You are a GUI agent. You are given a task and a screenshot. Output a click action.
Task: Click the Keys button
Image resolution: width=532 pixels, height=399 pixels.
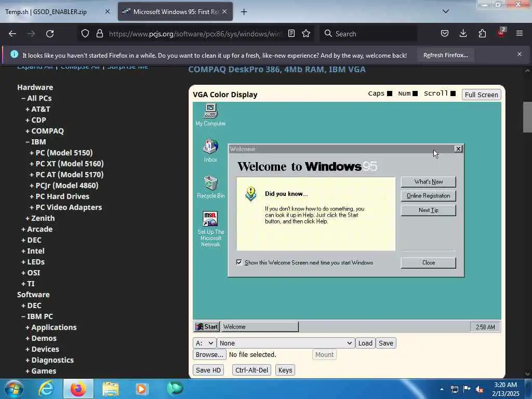coord(285,370)
